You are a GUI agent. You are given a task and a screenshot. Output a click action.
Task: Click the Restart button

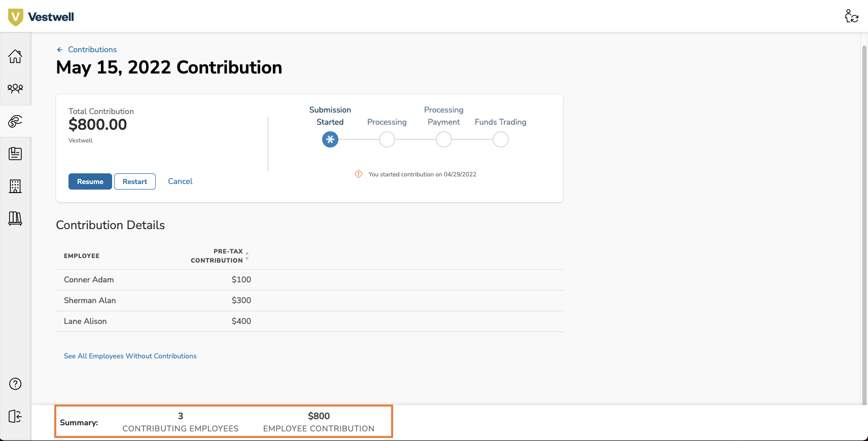134,181
